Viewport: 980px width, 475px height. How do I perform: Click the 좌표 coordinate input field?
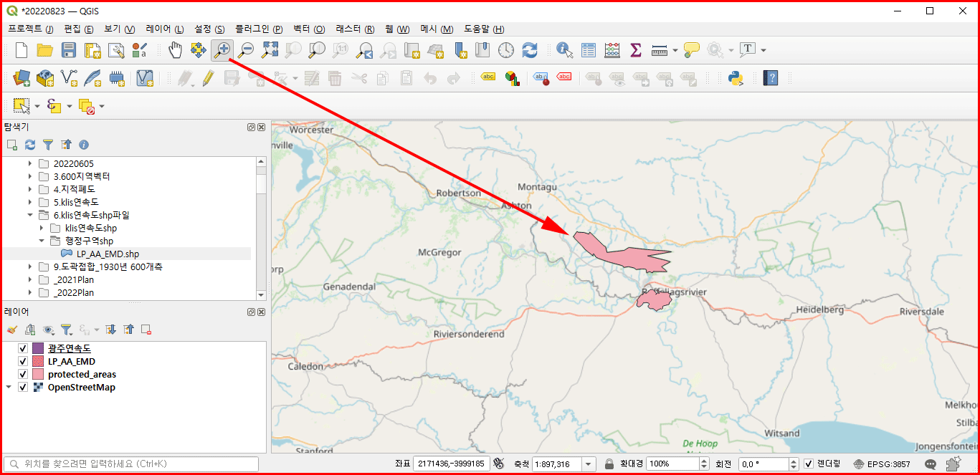point(451,464)
